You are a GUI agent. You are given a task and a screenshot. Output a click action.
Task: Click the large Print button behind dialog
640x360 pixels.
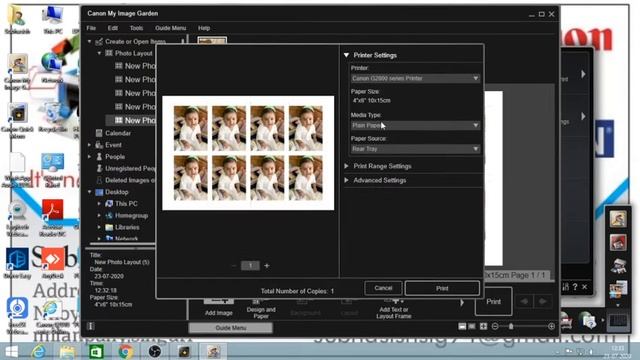pos(493,302)
